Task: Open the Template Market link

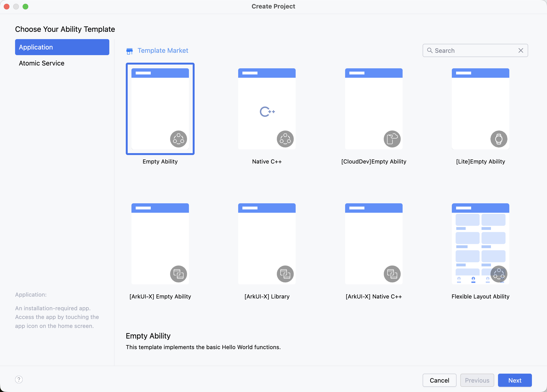Action: point(163,51)
